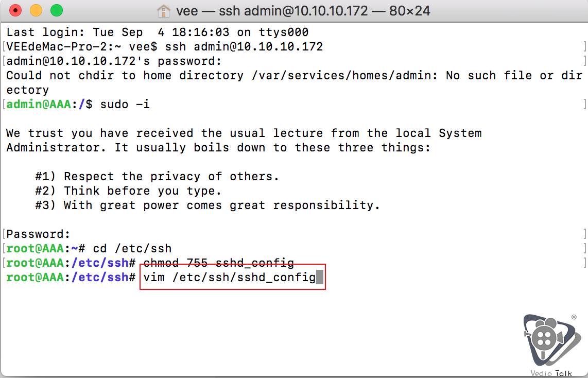The image size is (588, 378).
Task: Click the vim /etc/ssh/sshd_config command text
Action: (x=230, y=278)
